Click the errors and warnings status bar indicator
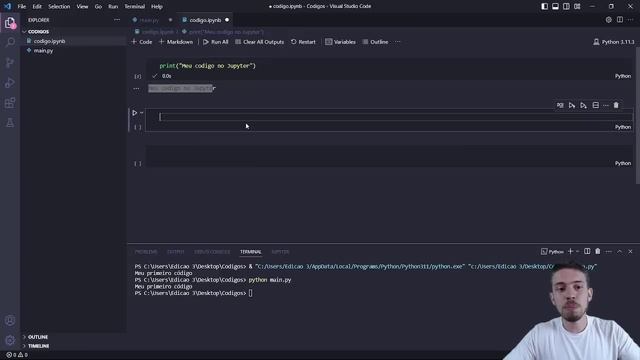Image resolution: width=640 pixels, height=360 pixels. pos(17,355)
